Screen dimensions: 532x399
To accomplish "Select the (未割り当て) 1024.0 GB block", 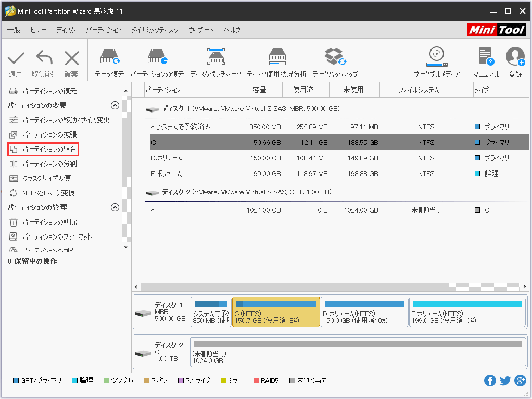I will click(x=358, y=353).
